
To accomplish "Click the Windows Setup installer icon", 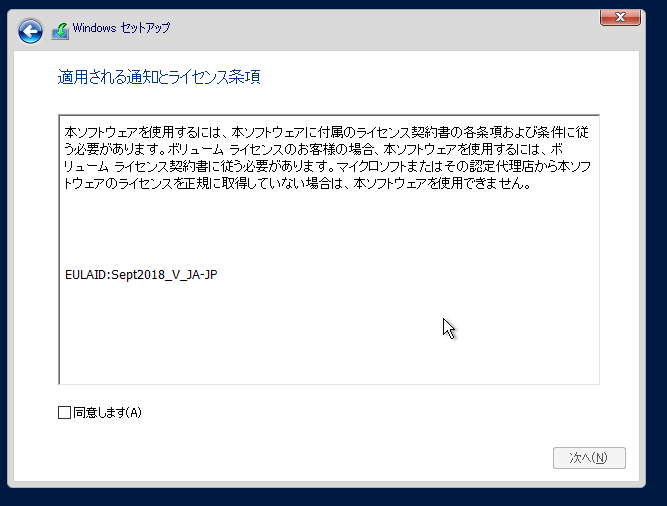I will point(60,31).
